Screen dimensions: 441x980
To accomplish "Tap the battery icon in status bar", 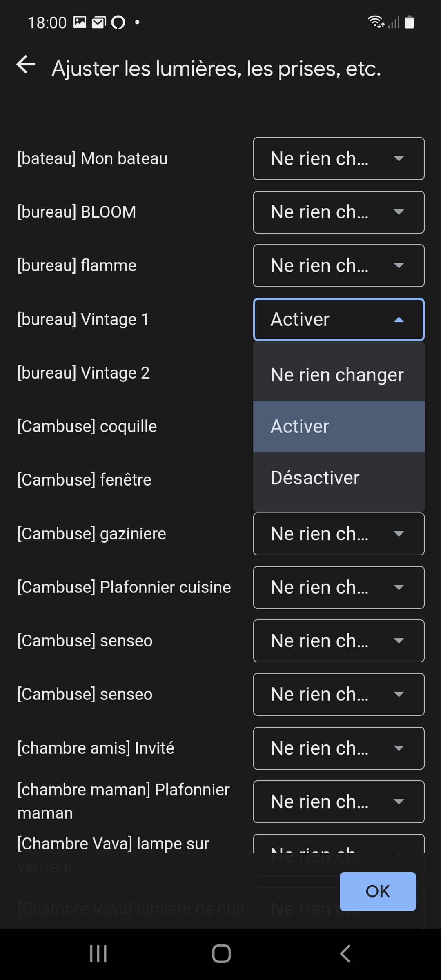I will (x=409, y=22).
